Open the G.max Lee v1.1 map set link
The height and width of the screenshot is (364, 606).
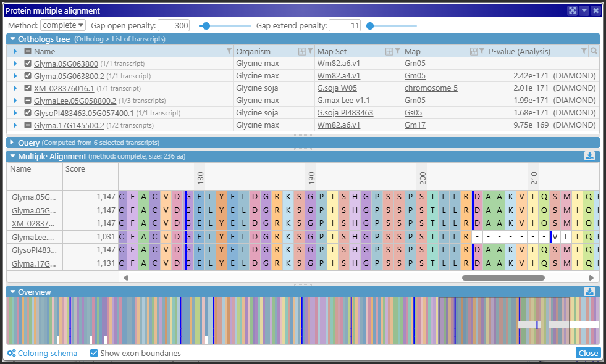343,101
